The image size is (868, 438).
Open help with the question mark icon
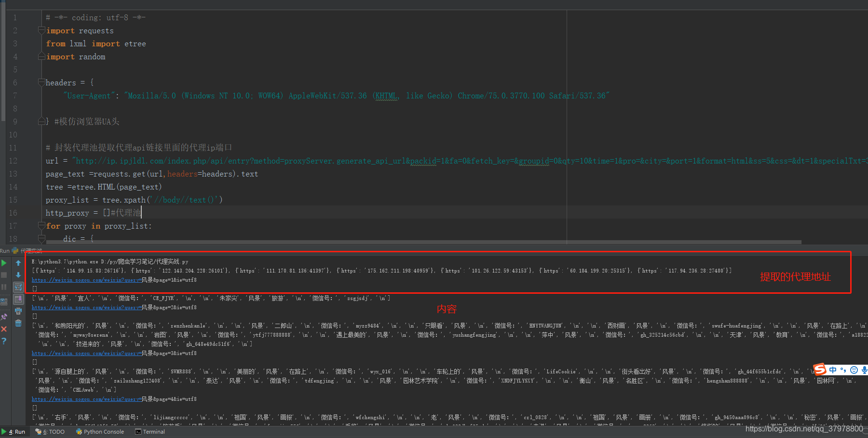point(4,341)
